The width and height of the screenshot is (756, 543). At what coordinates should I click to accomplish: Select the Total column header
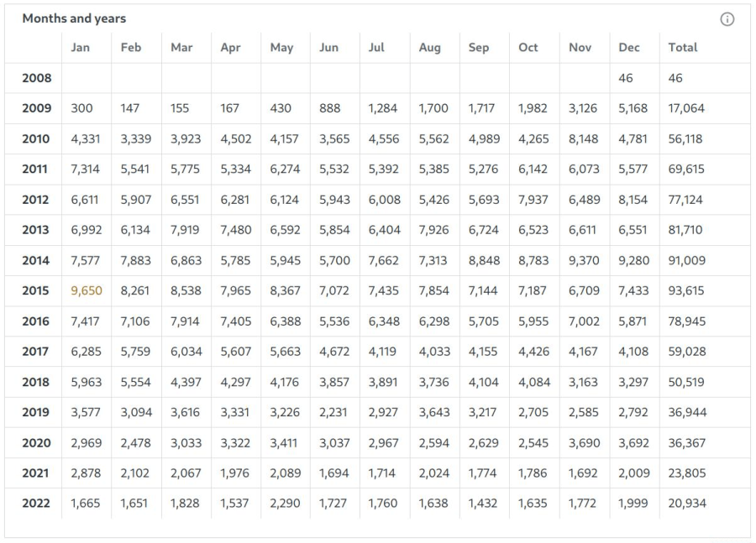tap(683, 48)
